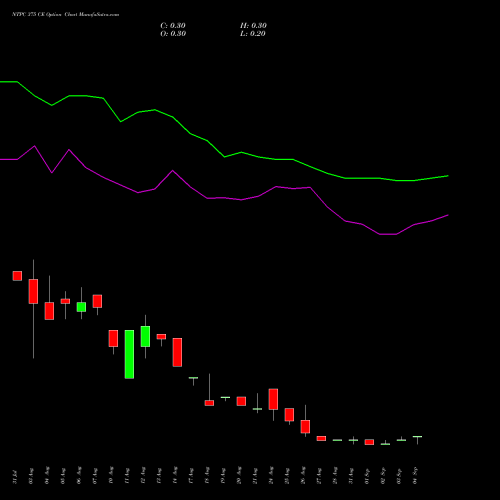Click the red candle on 24 Aug

[273, 399]
